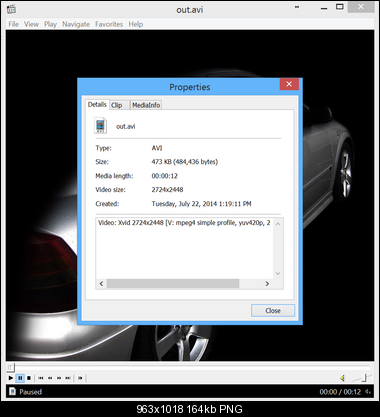Click the audio icon right of the time counter
380x417 pixels.
tap(368, 392)
